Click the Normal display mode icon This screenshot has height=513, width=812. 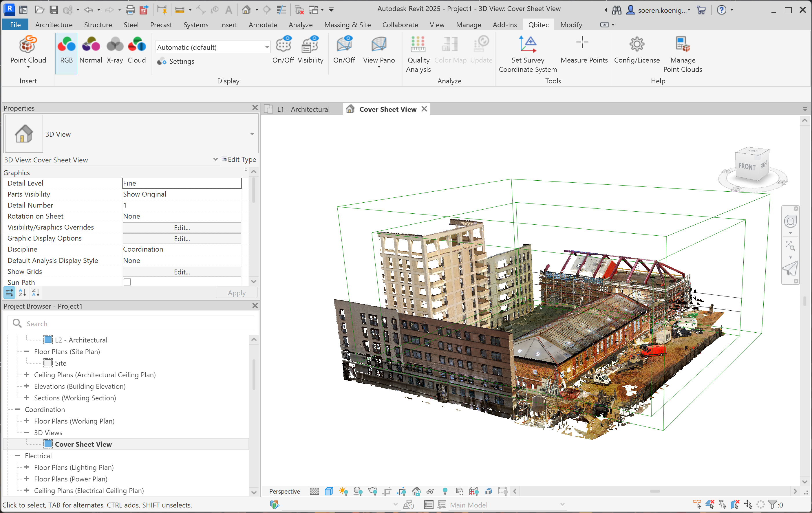pos(91,45)
